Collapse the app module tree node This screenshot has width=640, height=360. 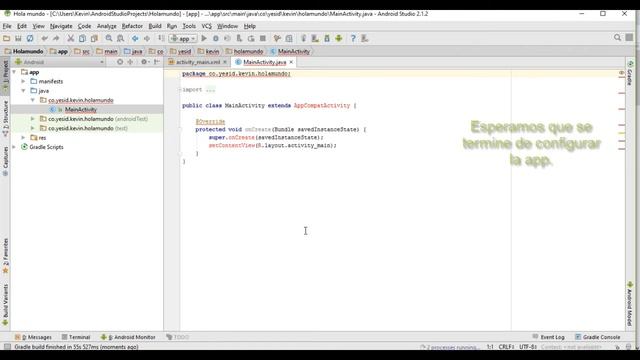(x=14, y=72)
